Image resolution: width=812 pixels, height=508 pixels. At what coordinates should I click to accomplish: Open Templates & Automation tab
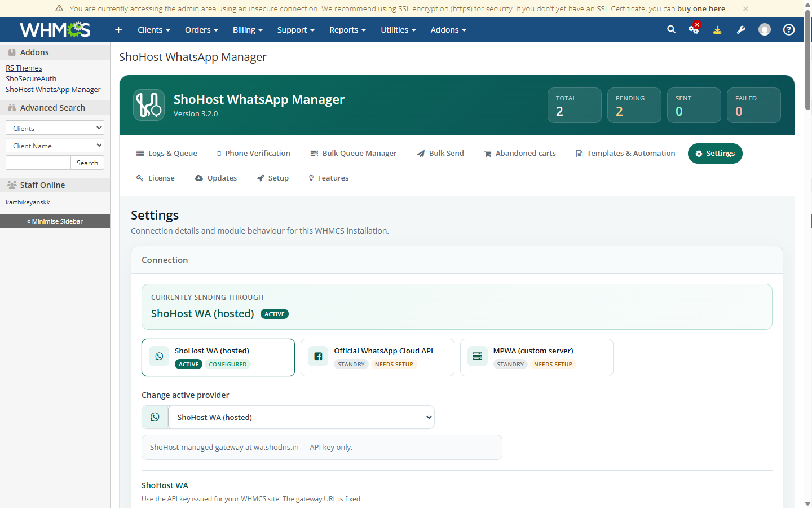pyautogui.click(x=625, y=154)
